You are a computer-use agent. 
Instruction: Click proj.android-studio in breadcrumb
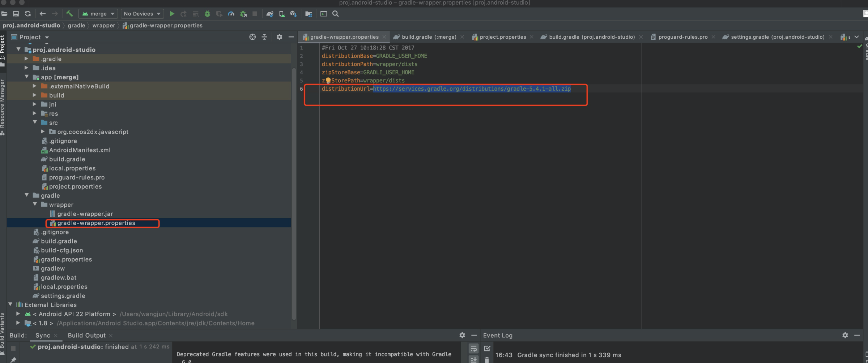[x=31, y=25]
